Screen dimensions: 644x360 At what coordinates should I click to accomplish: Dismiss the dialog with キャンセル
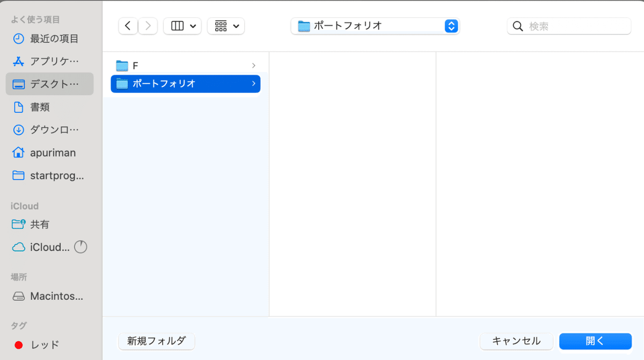tap(516, 341)
